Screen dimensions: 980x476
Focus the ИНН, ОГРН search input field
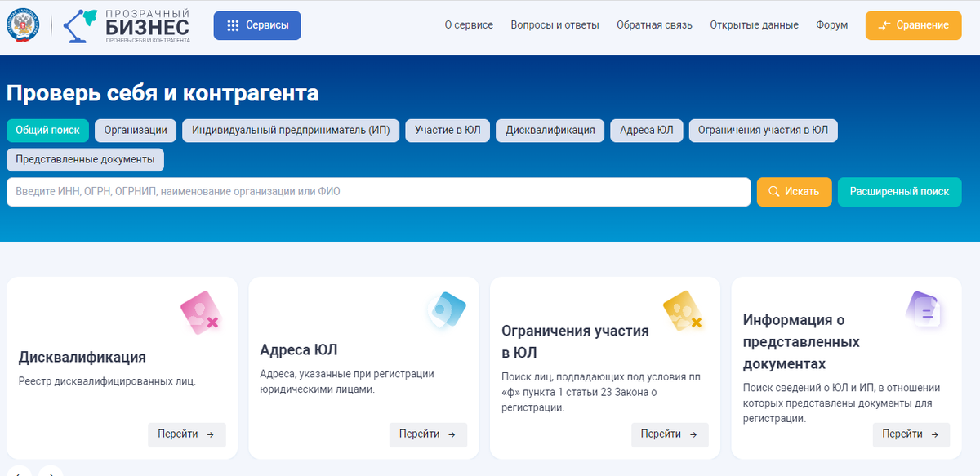(378, 192)
